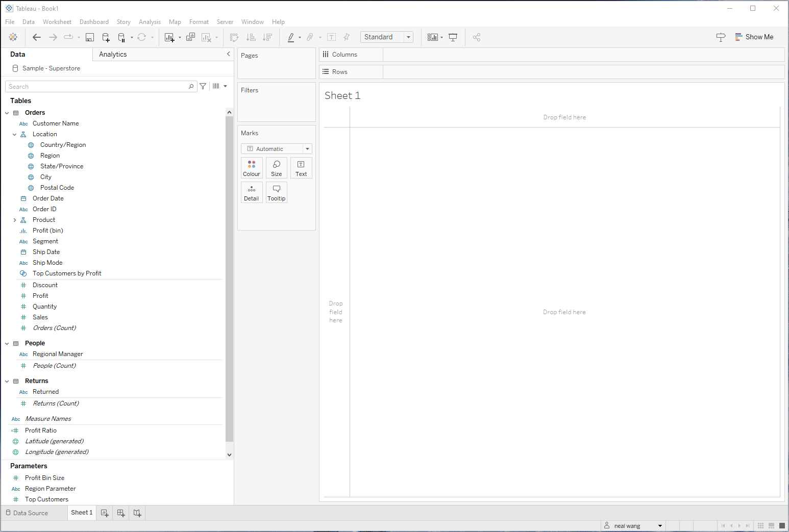Image resolution: width=789 pixels, height=532 pixels.
Task: Expand the Product hierarchy
Action: (15, 220)
